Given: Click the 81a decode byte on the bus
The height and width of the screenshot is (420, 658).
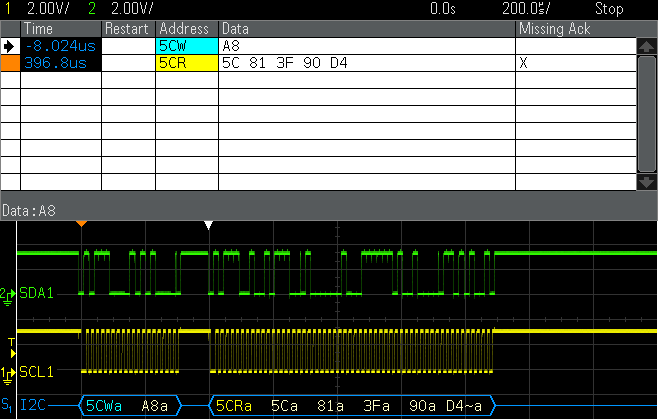Looking at the screenshot, I should tap(330, 406).
